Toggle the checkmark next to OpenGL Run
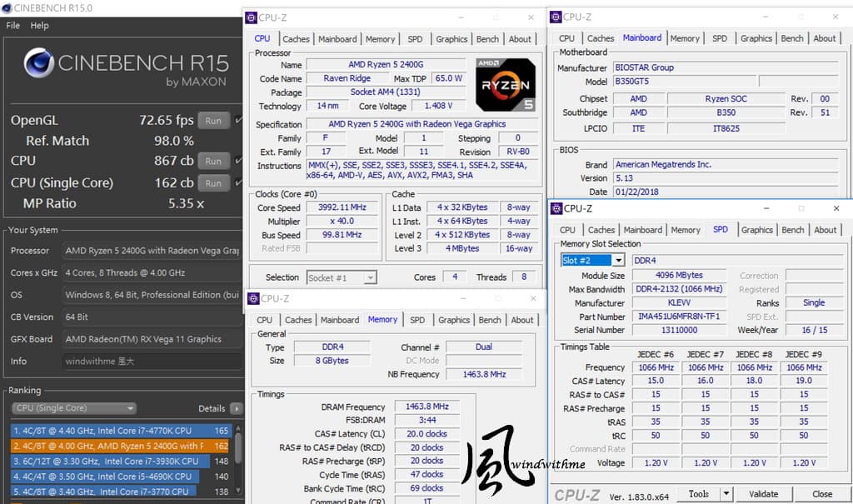Image resolution: width=853 pixels, height=504 pixels. [x=238, y=120]
